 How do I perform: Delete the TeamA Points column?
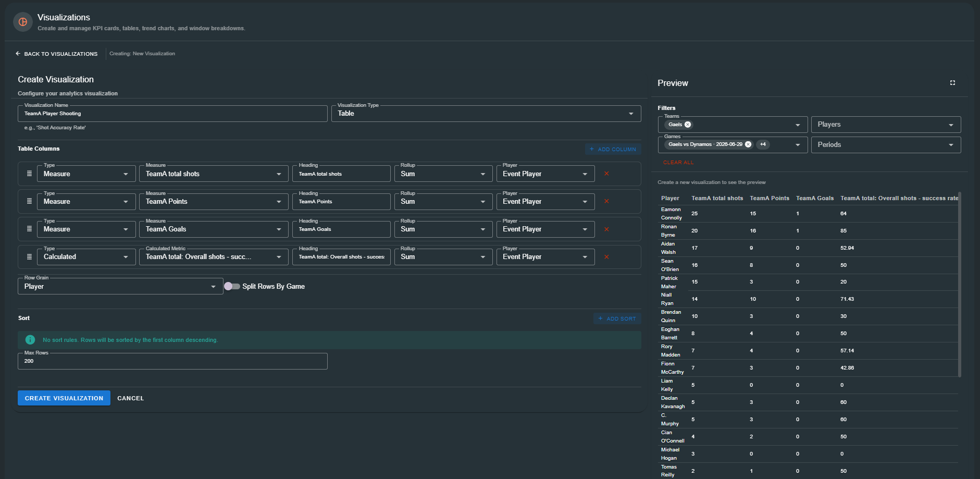click(x=606, y=201)
